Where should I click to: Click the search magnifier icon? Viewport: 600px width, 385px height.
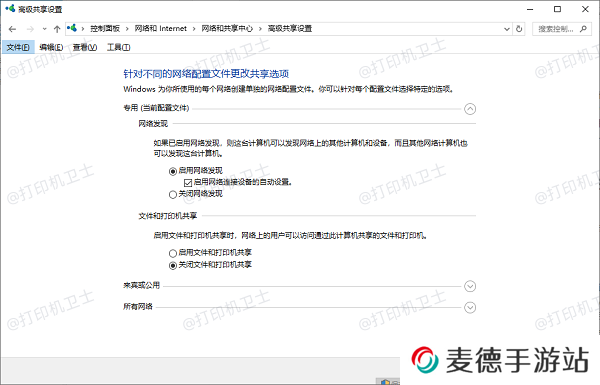click(x=583, y=29)
